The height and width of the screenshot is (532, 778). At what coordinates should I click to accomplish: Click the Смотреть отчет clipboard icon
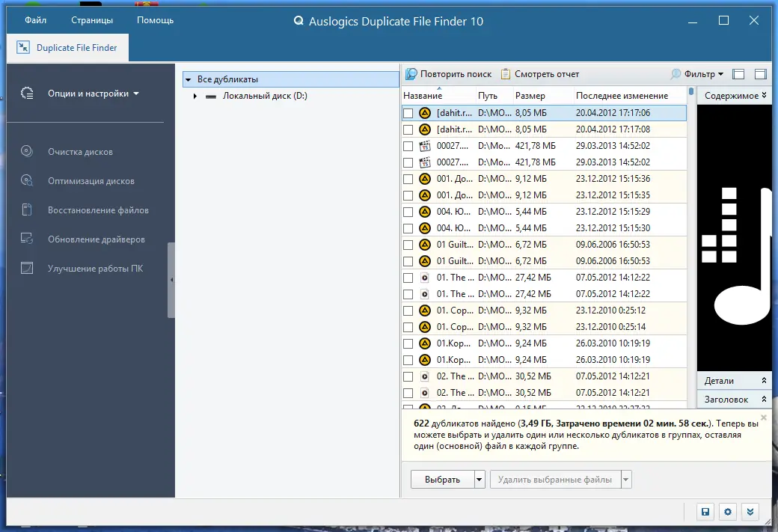[x=506, y=74]
